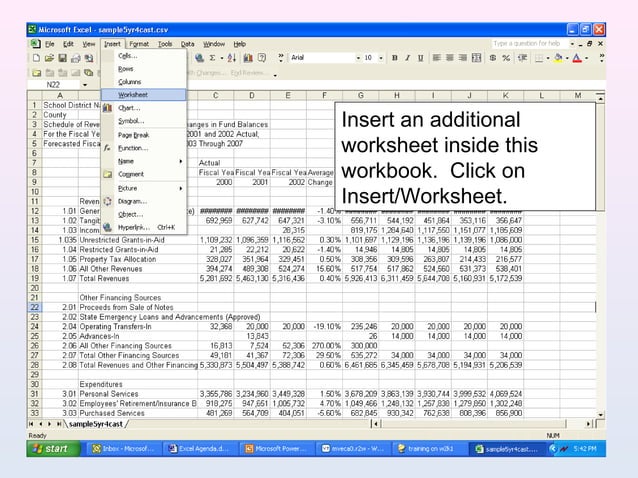Apply the red Font Color swatch

[577, 58]
